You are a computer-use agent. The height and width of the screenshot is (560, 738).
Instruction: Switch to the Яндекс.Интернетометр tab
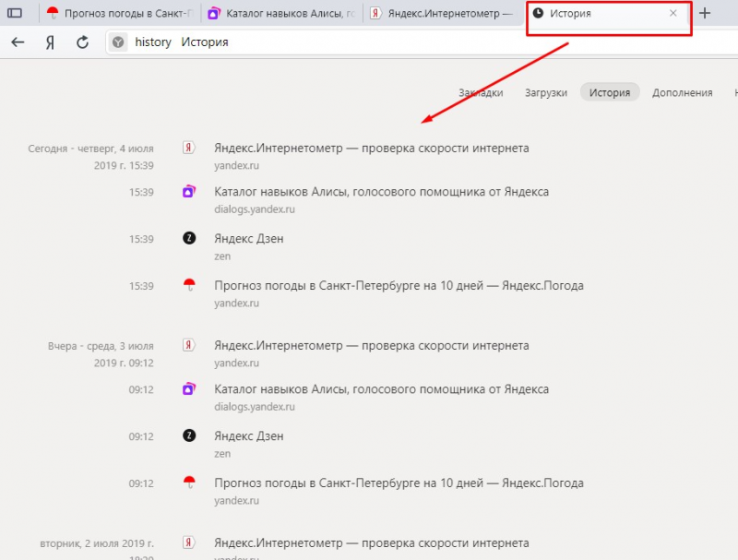[444, 13]
